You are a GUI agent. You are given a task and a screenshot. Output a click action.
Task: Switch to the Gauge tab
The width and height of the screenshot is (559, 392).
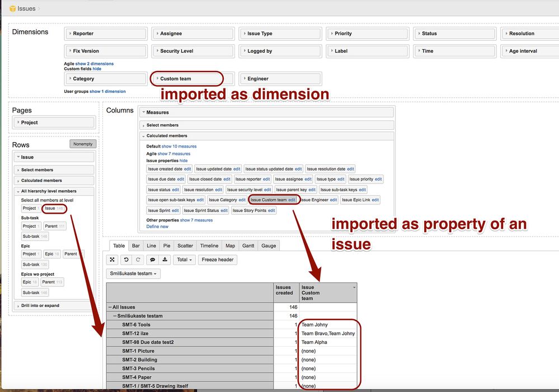[269, 246]
